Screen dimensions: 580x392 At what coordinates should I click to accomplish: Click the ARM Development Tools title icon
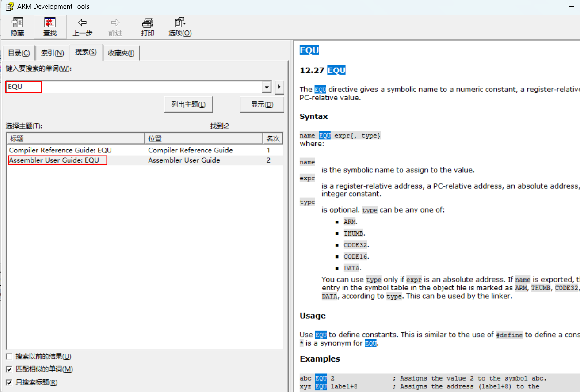point(9,7)
